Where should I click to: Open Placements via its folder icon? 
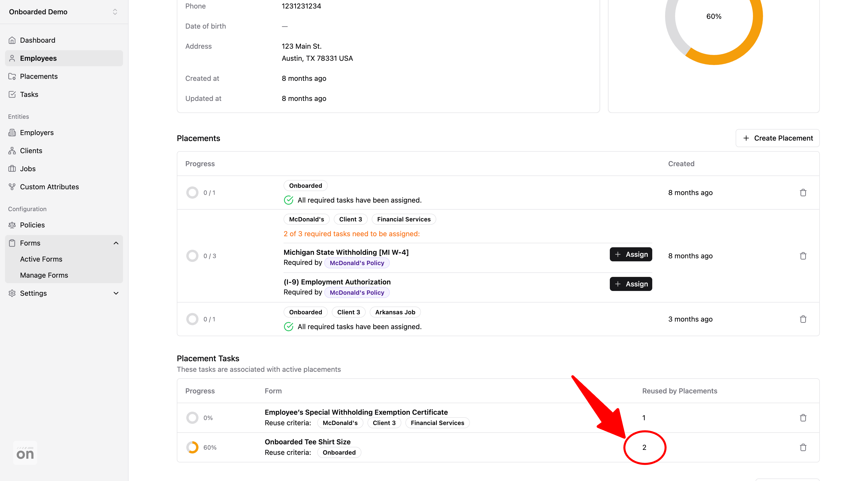coord(12,77)
